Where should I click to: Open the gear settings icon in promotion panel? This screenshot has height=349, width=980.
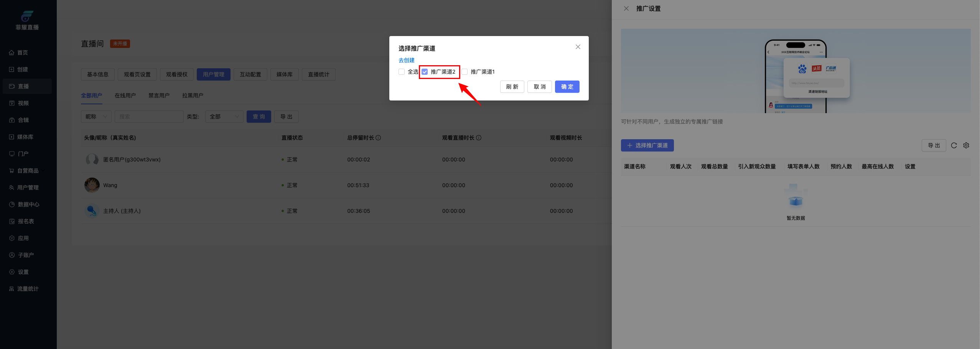(966, 145)
